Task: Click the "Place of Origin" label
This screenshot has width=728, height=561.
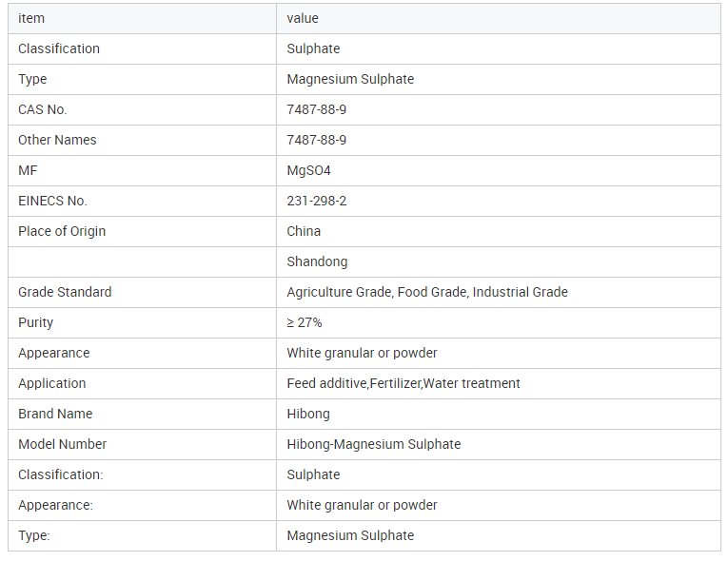Action: click(62, 231)
